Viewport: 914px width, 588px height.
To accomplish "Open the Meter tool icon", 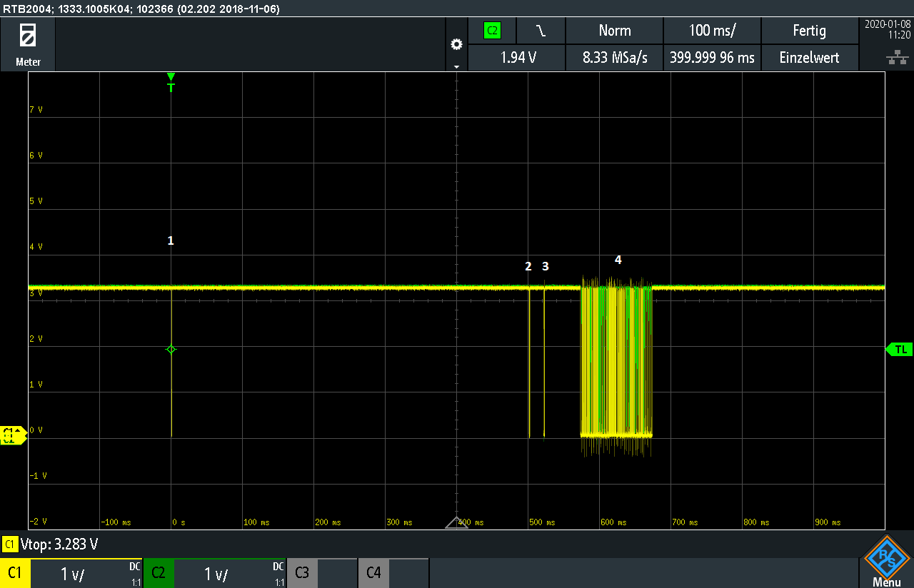I will pos(28,44).
